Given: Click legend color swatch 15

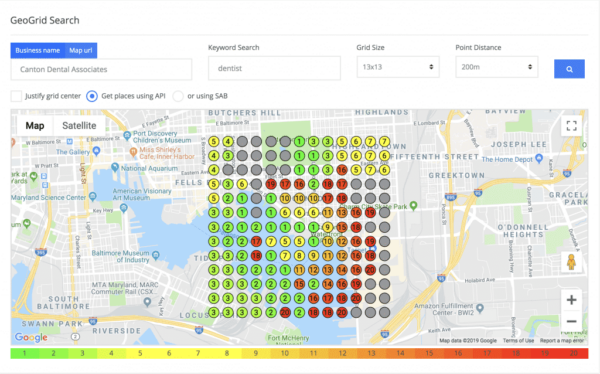Looking at the screenshot, I should coord(429,353).
